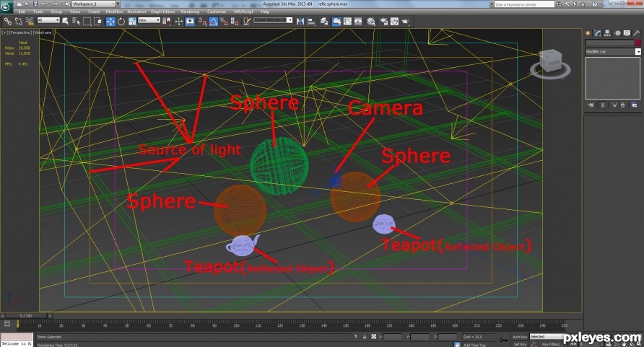
Task: Activate the Select and Scale tool
Action: pyautogui.click(x=132, y=22)
